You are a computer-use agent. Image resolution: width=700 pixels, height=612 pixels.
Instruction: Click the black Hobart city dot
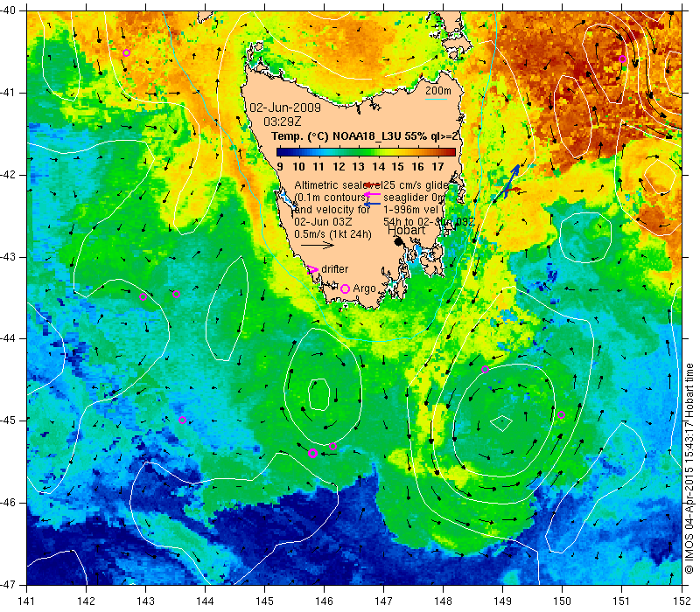click(x=399, y=241)
